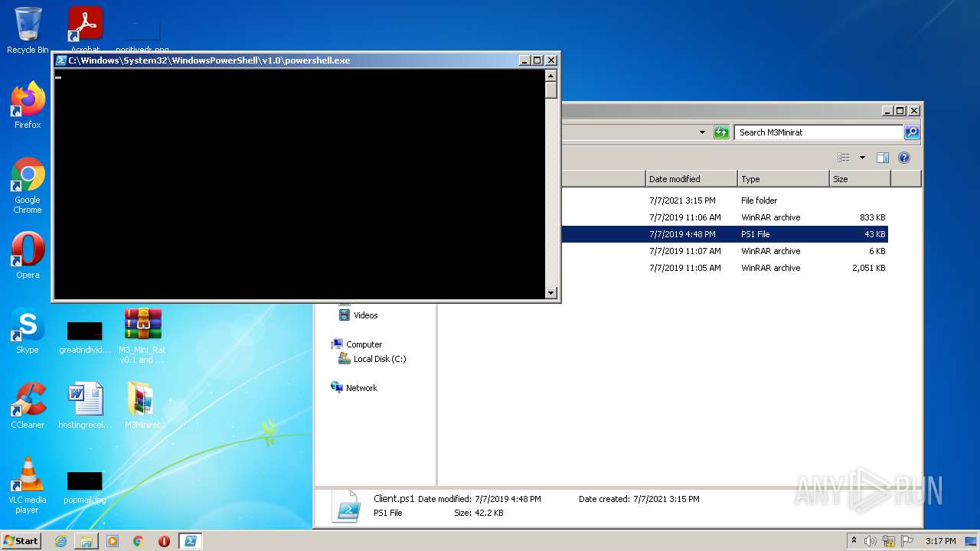Click the change your view icon

(x=844, y=158)
